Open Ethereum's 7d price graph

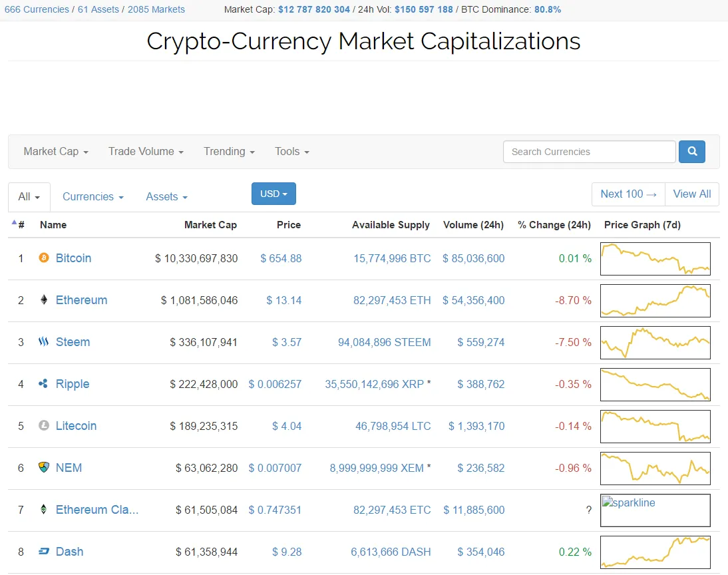pos(655,301)
